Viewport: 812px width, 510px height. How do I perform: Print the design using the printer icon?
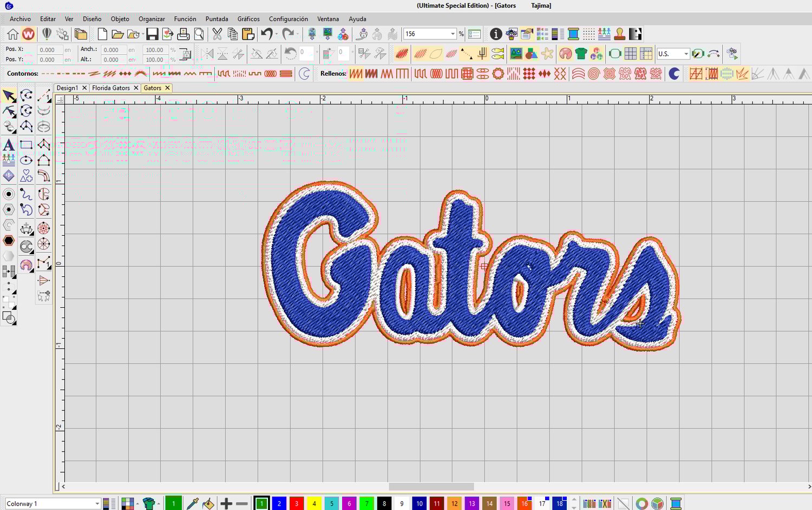[x=184, y=34]
